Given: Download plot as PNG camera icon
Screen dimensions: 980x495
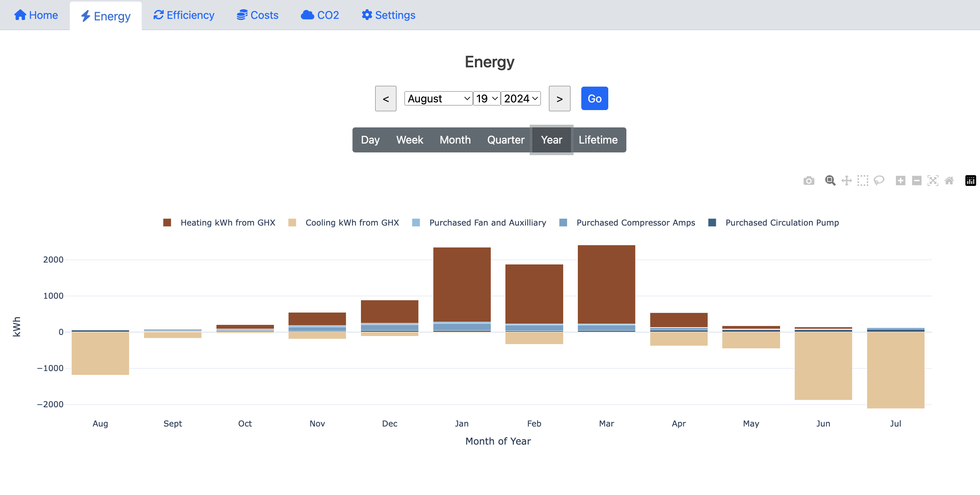Looking at the screenshot, I should tap(809, 181).
